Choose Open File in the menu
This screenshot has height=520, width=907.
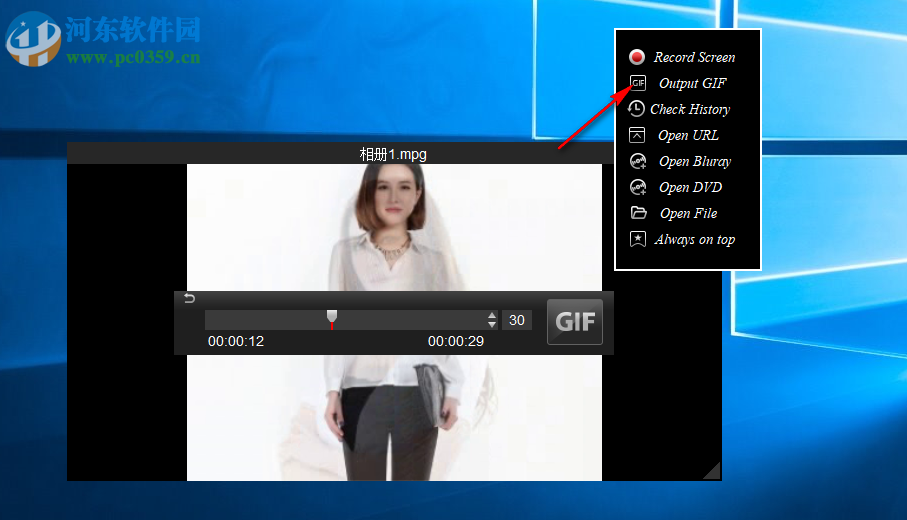point(688,213)
